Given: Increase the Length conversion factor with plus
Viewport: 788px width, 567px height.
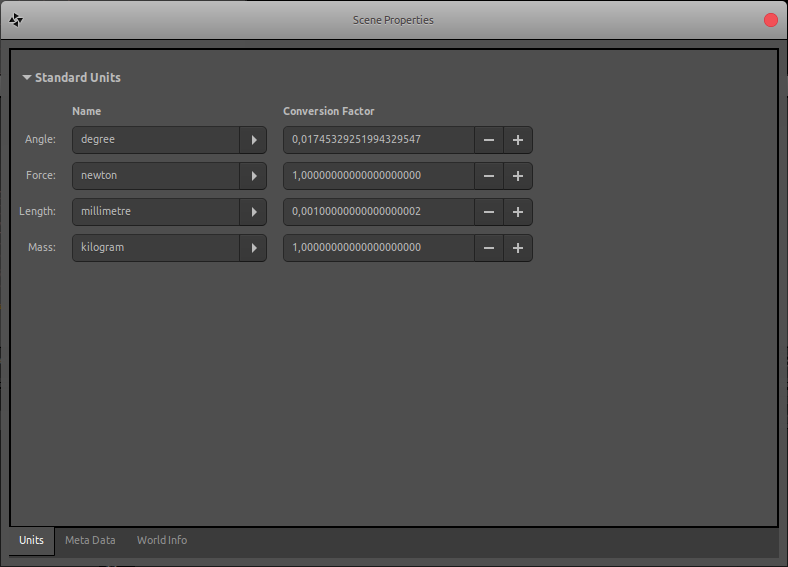Looking at the screenshot, I should coord(518,212).
